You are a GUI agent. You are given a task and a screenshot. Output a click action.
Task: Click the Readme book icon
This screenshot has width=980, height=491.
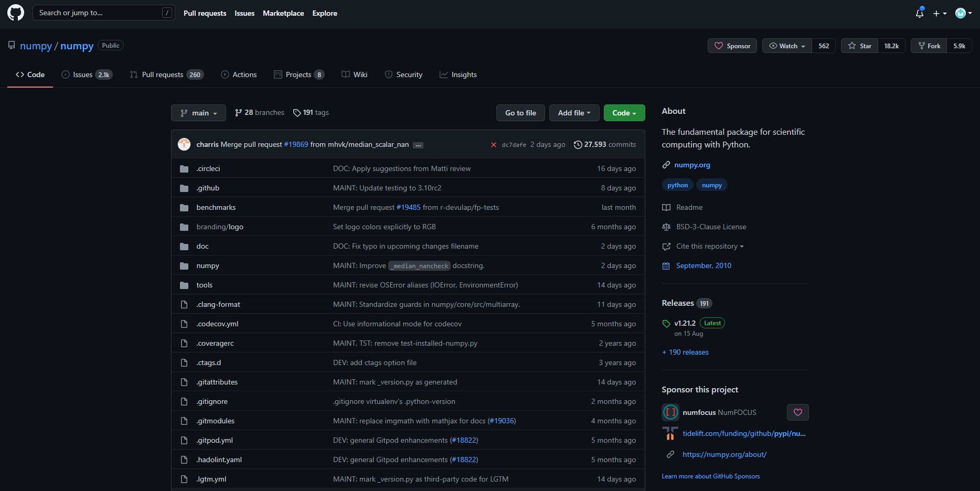click(x=666, y=208)
